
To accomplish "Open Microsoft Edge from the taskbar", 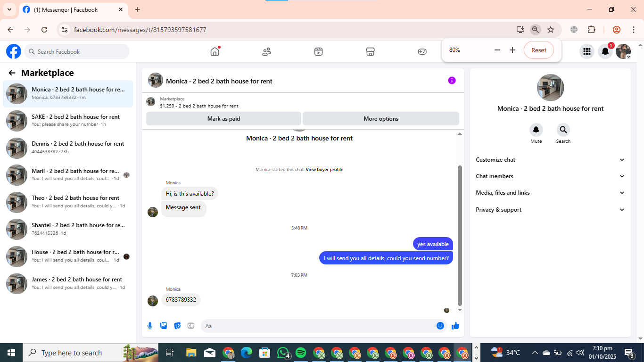I will click(x=247, y=353).
